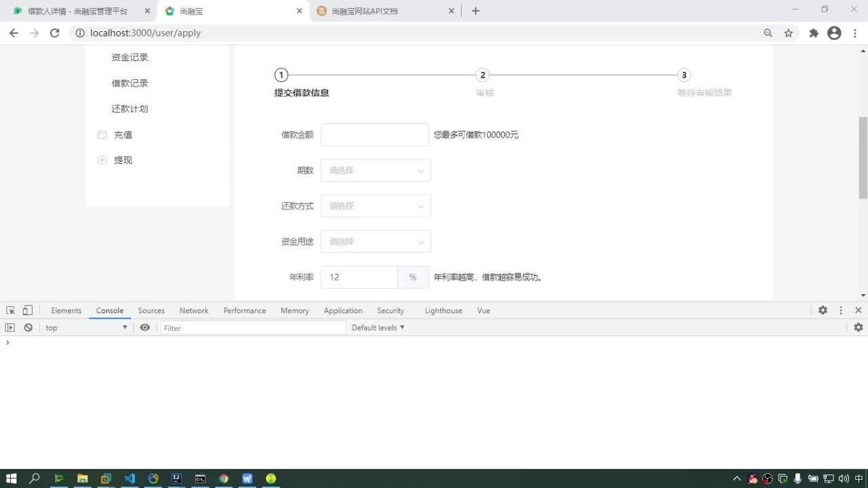
Task: Switch to DevTools Application tab
Action: click(343, 310)
